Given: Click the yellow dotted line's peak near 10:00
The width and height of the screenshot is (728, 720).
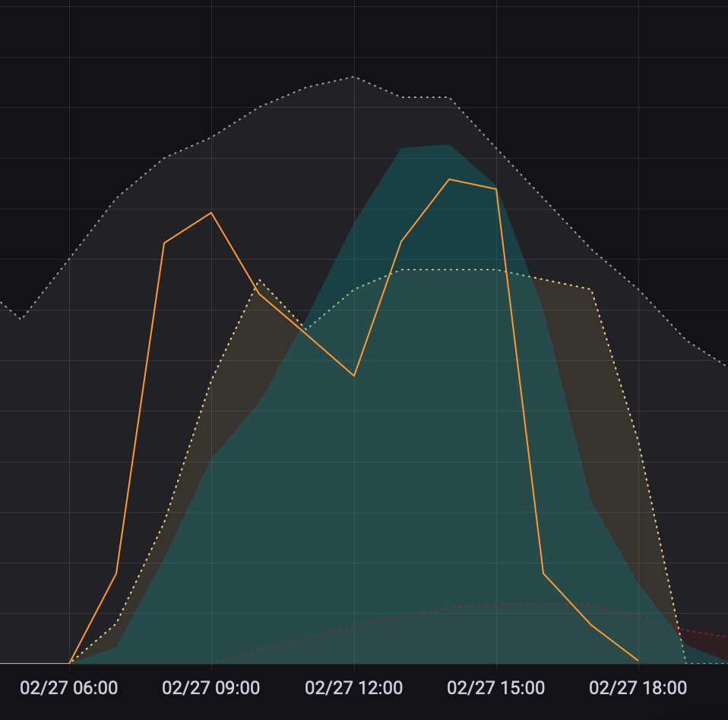Looking at the screenshot, I should click(259, 280).
